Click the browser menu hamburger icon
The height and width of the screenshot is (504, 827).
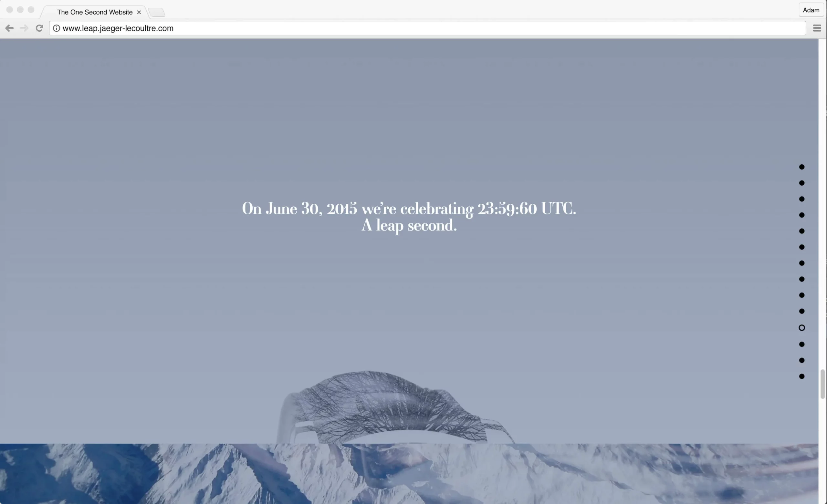tap(817, 28)
